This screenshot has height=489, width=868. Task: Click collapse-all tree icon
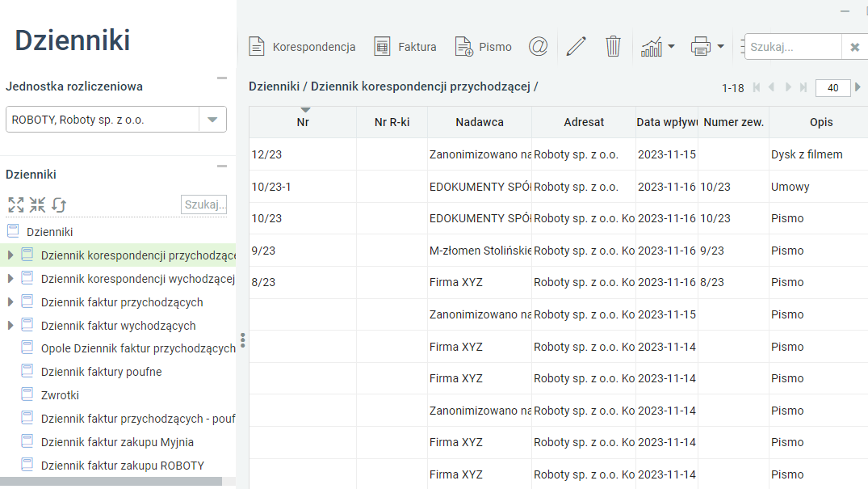[38, 204]
